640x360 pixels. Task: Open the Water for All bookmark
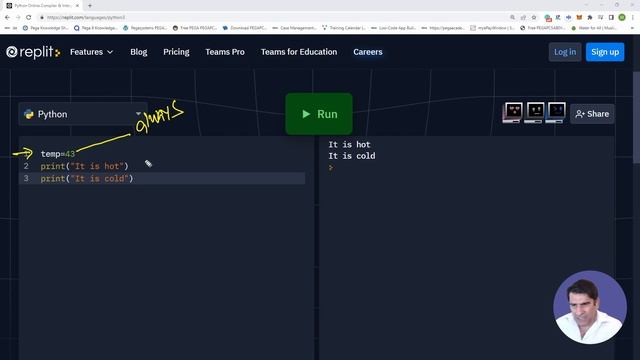[x=594, y=28]
